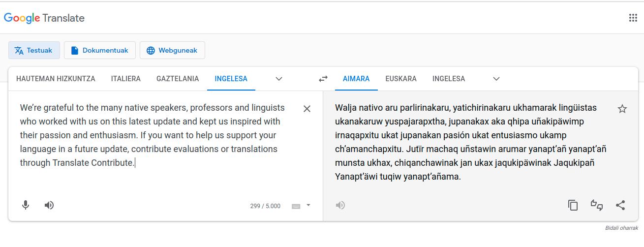644x247 pixels.
Task: Click the Bidali oharrak feedback link
Action: click(621, 228)
